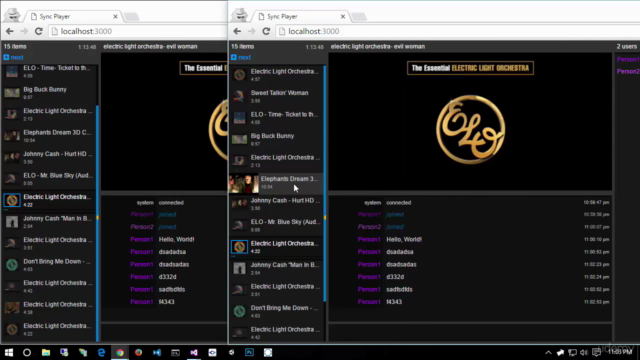Click taskbar clock showing 11:03 PM
This screenshot has height=360, width=640.
click(x=620, y=352)
